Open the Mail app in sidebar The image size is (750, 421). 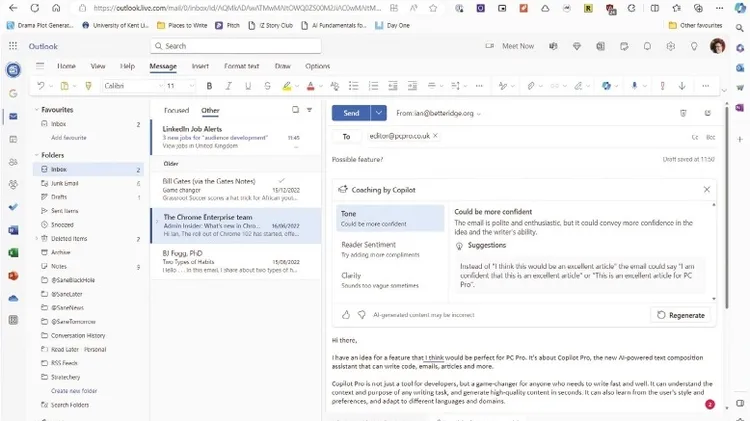(x=13, y=116)
